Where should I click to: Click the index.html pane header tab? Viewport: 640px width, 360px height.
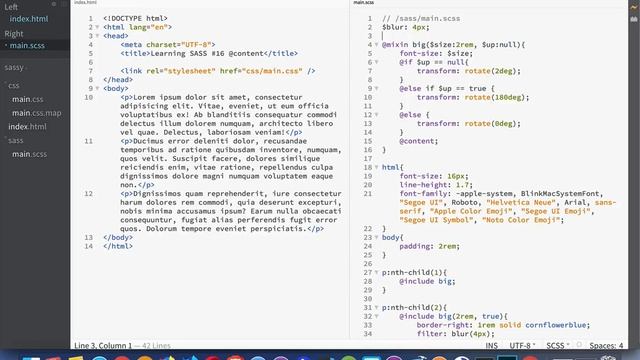[x=85, y=2]
